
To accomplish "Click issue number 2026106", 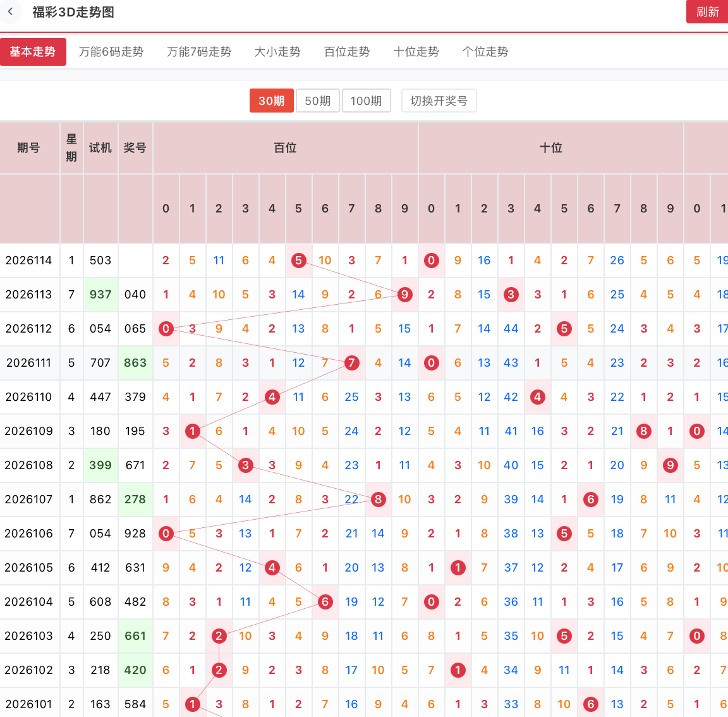I will click(29, 534).
